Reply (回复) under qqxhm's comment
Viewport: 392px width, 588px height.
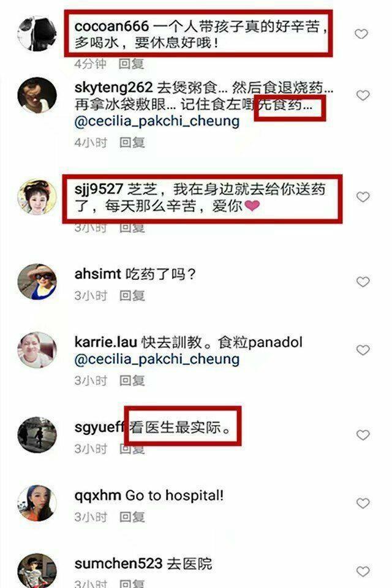[x=132, y=517]
